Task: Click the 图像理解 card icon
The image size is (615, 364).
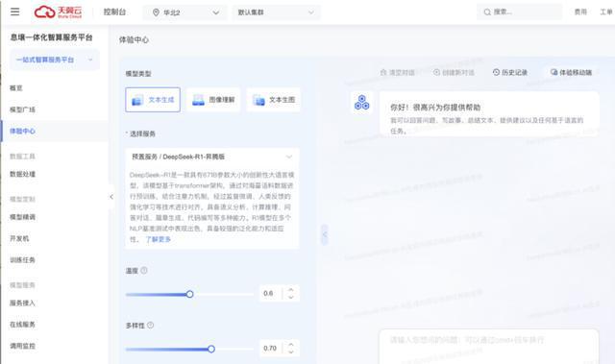Action: click(x=198, y=100)
